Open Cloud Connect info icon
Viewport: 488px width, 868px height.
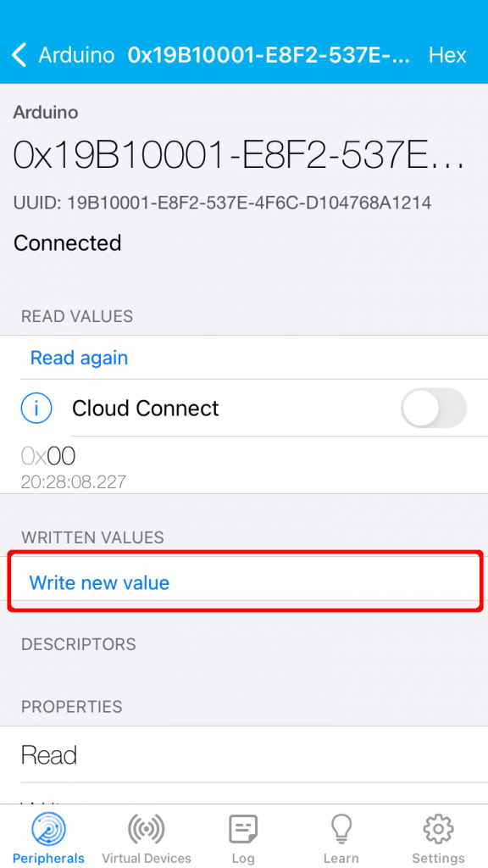click(x=36, y=409)
